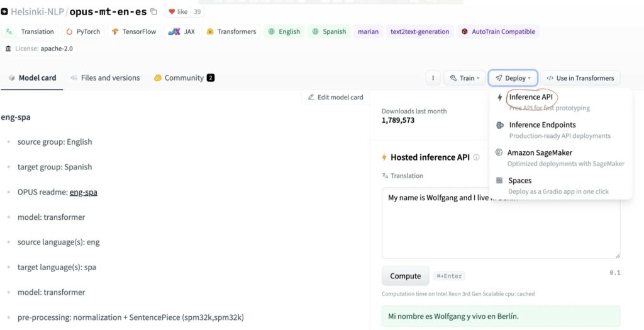Viewport: 644px width, 330px height.
Task: Open the Community tab
Action: [x=184, y=78]
